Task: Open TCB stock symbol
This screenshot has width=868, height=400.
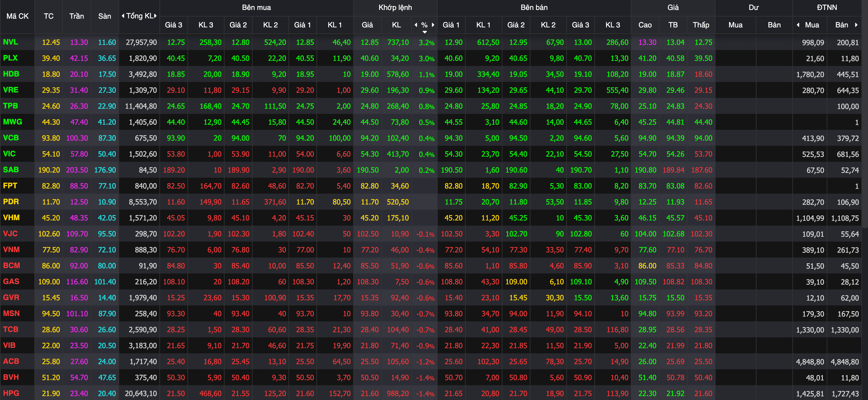Action: 11,329
